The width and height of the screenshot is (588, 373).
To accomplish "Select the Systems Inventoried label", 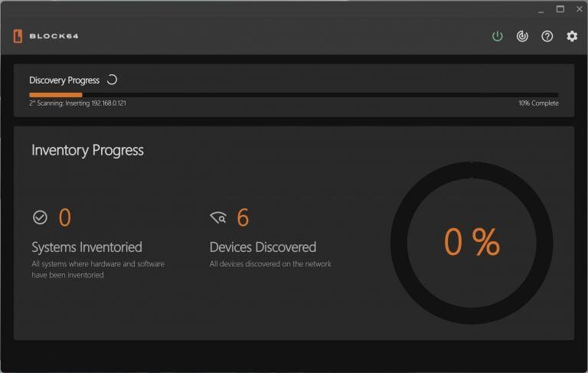I will [87, 247].
